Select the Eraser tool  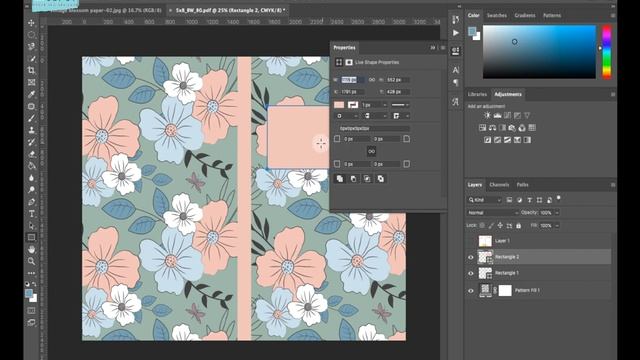(x=31, y=154)
